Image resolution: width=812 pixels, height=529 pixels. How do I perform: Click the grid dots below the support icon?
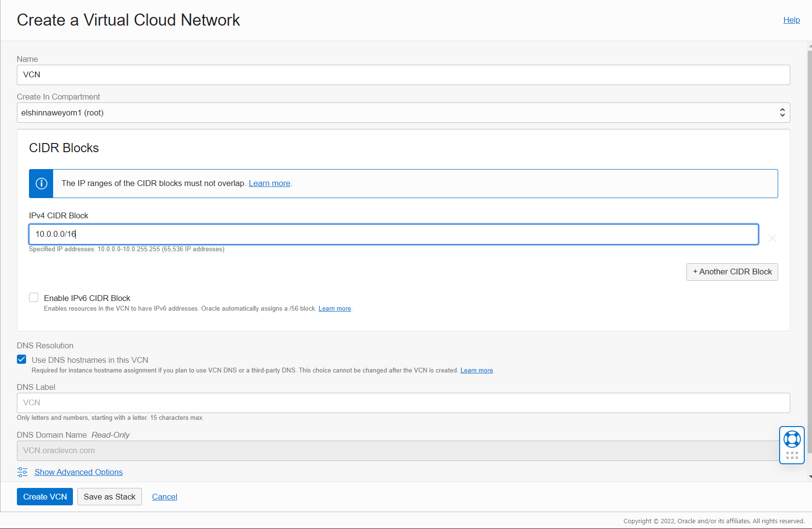coord(792,456)
